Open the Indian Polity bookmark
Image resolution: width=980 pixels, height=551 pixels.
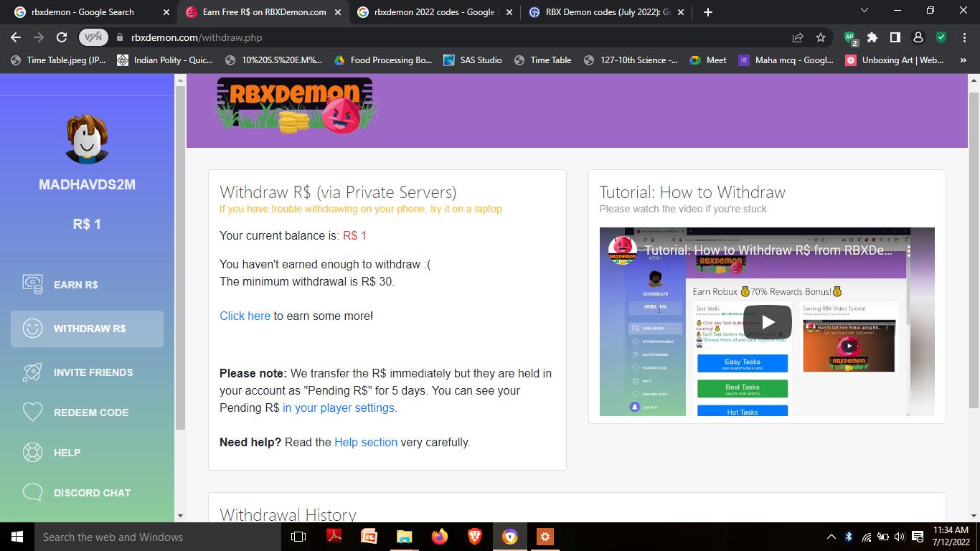pyautogui.click(x=165, y=60)
